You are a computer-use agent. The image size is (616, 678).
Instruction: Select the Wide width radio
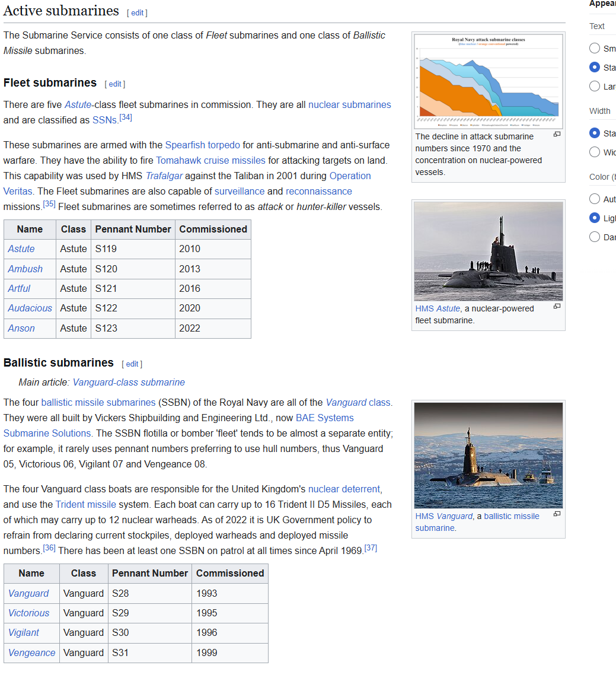pos(595,152)
